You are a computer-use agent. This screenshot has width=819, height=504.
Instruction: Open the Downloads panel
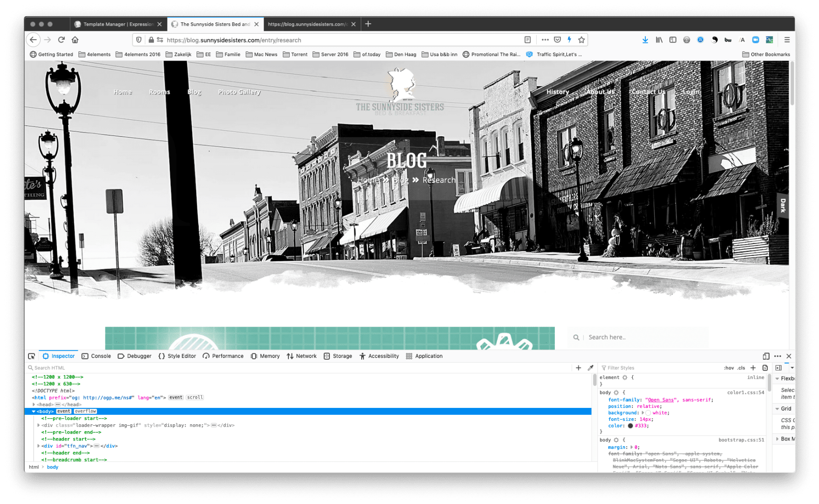645,40
